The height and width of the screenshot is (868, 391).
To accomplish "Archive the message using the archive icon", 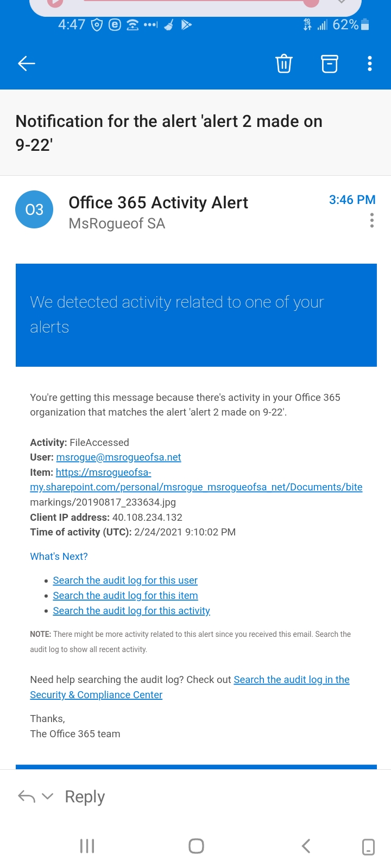I will (x=329, y=63).
